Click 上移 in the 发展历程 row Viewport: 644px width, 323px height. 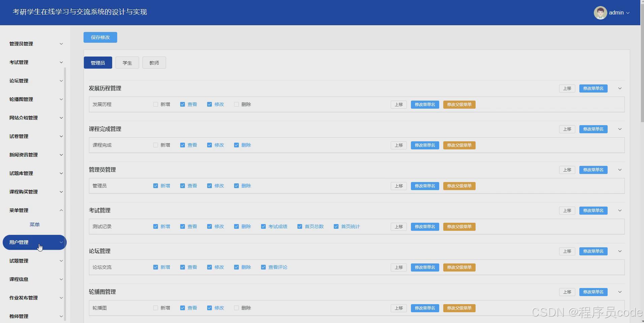[399, 105]
